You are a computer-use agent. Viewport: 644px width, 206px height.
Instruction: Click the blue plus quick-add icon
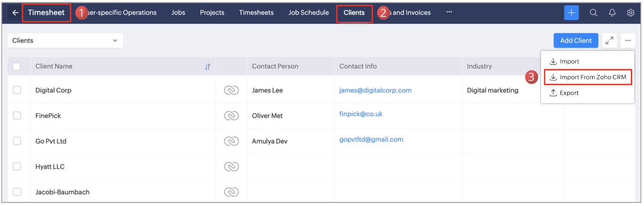571,13
